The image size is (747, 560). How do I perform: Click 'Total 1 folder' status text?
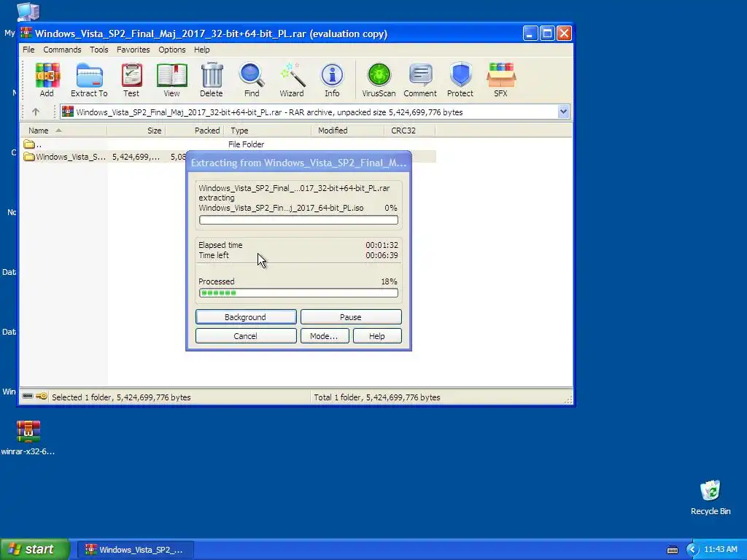(x=377, y=397)
